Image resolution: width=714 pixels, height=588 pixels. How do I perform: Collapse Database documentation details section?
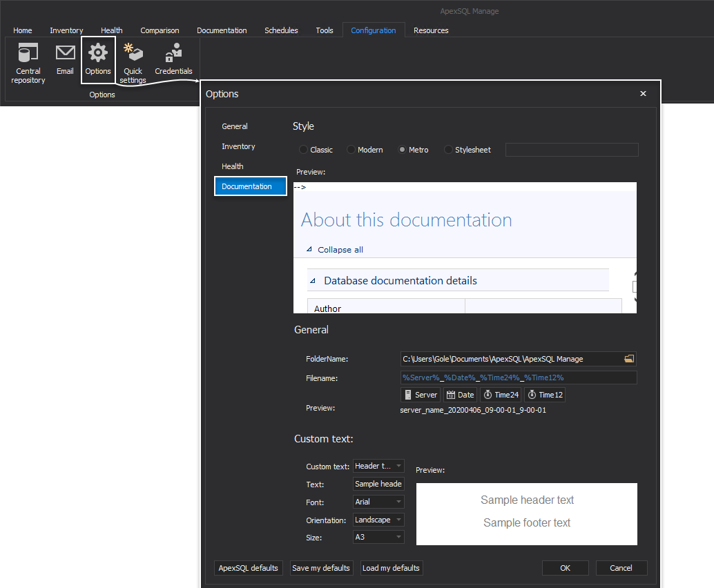pyautogui.click(x=313, y=281)
